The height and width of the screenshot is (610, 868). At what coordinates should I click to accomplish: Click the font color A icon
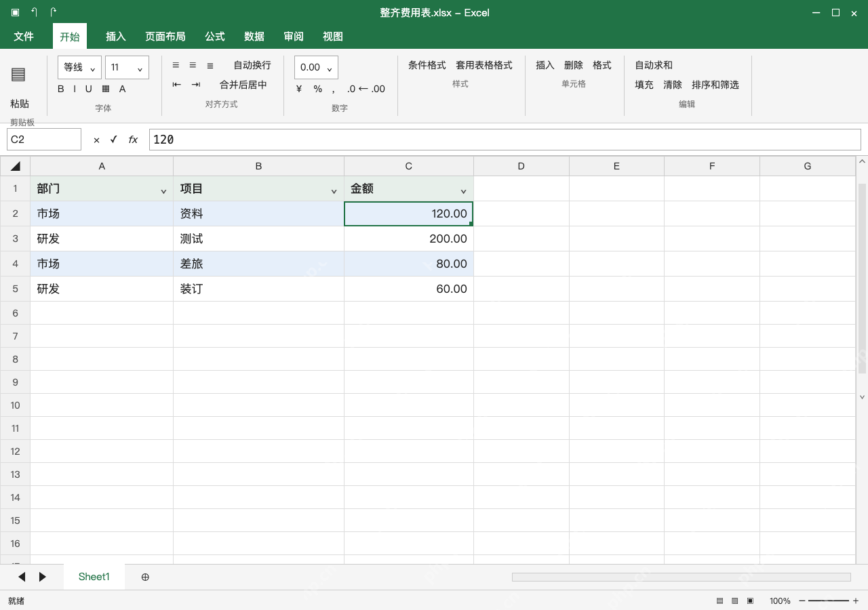pyautogui.click(x=122, y=89)
